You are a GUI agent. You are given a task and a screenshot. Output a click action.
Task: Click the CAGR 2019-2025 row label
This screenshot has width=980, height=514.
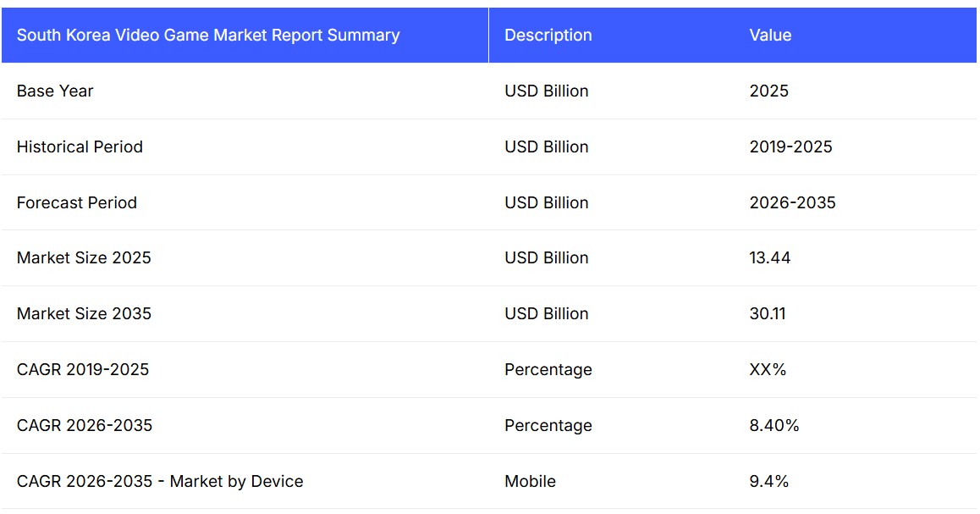[83, 370]
